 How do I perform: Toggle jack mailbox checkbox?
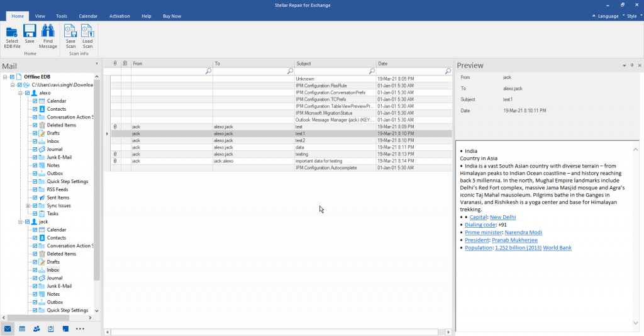click(x=28, y=221)
